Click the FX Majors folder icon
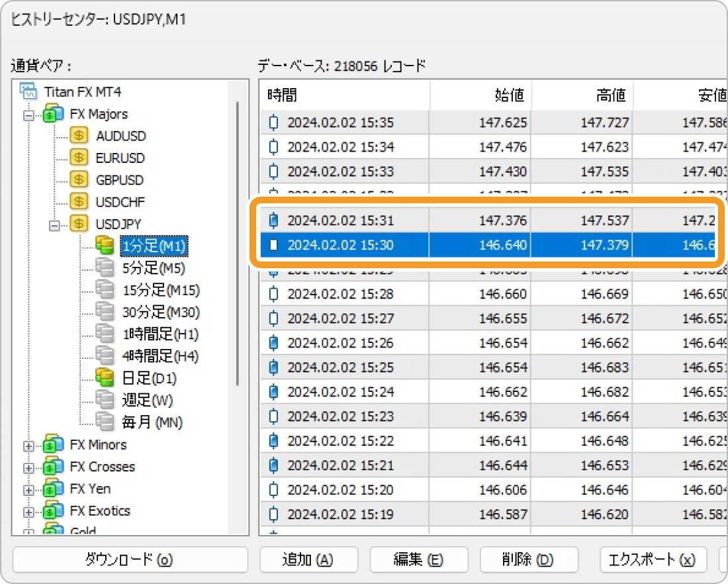The width and height of the screenshot is (728, 584). [x=54, y=113]
